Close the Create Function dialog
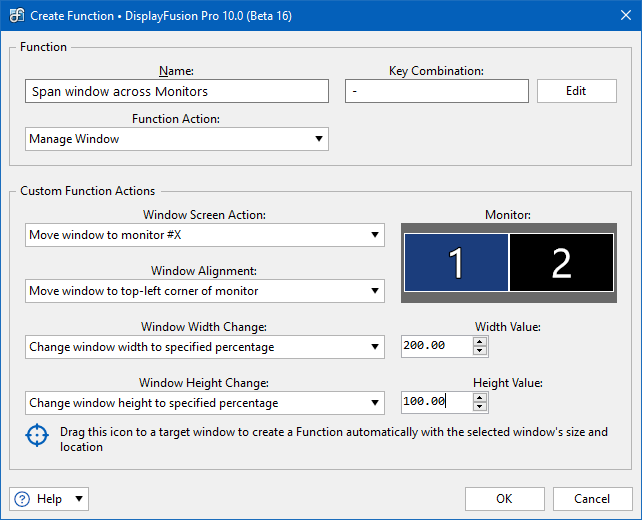The height and width of the screenshot is (520, 642). tap(626, 16)
